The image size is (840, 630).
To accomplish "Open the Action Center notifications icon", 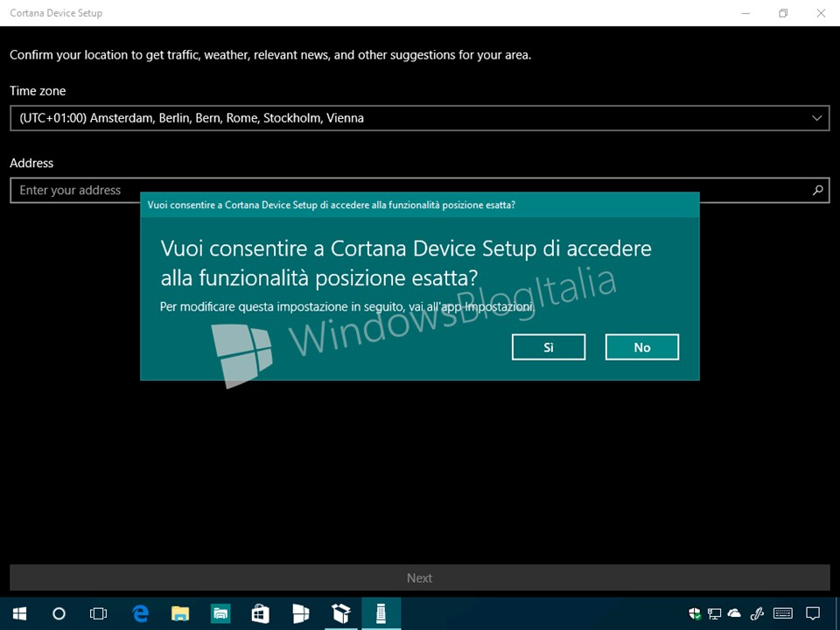I will click(x=813, y=613).
